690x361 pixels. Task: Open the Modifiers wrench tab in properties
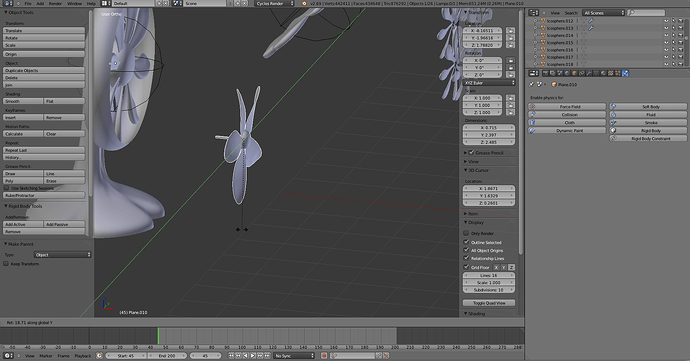click(589, 73)
